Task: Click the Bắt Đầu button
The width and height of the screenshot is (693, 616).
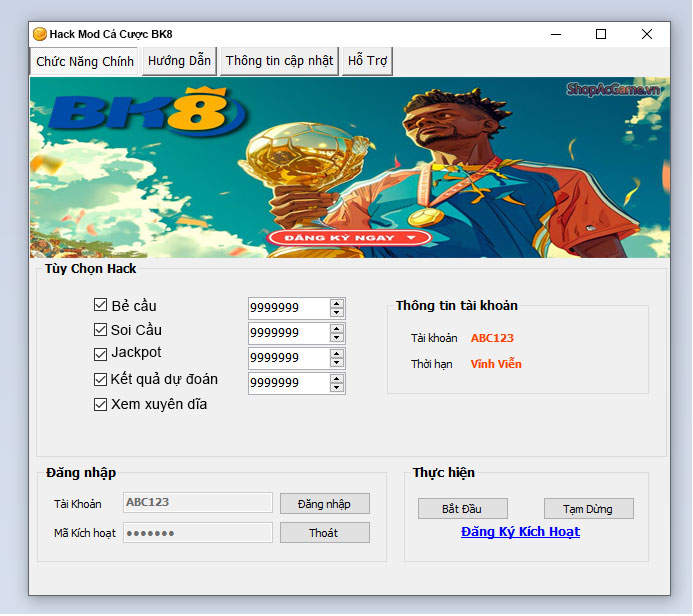Action: click(x=462, y=509)
